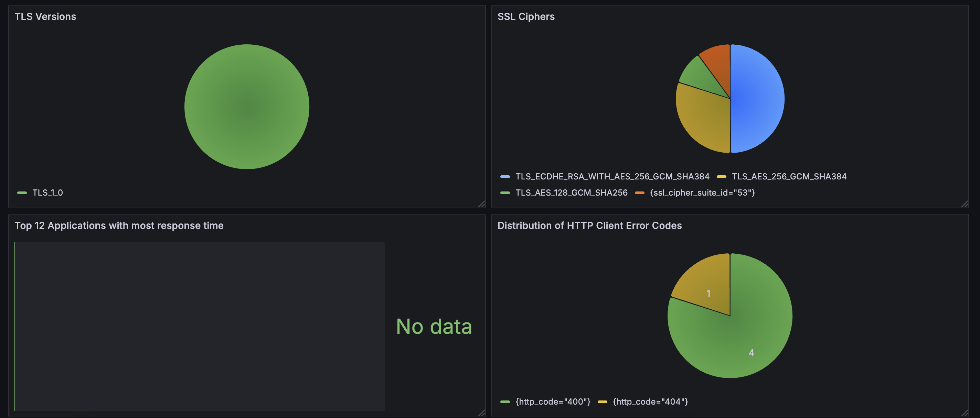
Task: Click the TLS Versions panel title
Action: point(45,17)
